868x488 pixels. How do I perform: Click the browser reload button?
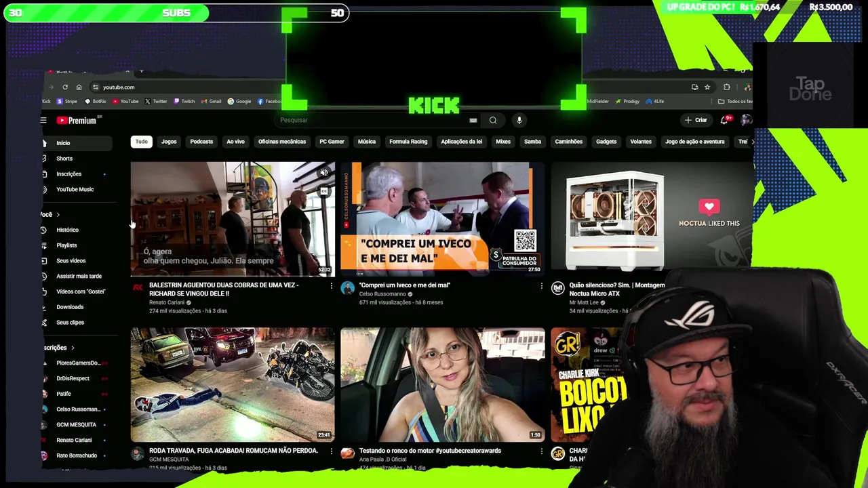(65, 87)
